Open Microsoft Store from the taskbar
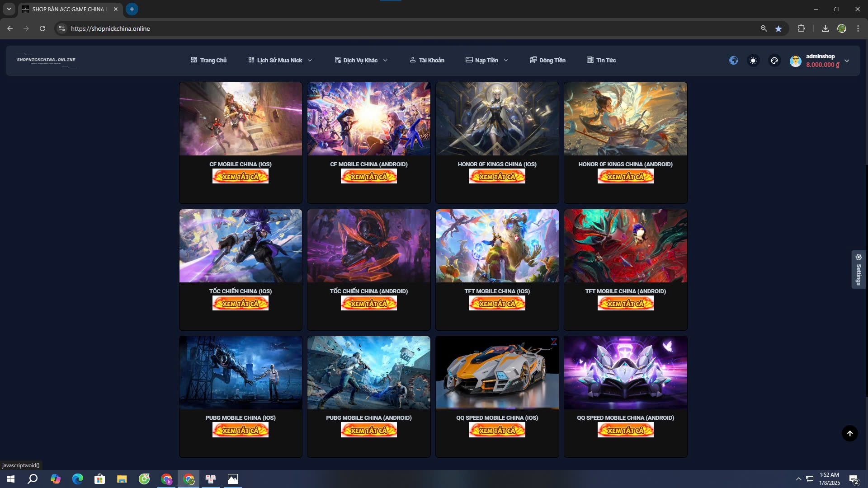Image resolution: width=868 pixels, height=488 pixels. click(x=99, y=479)
